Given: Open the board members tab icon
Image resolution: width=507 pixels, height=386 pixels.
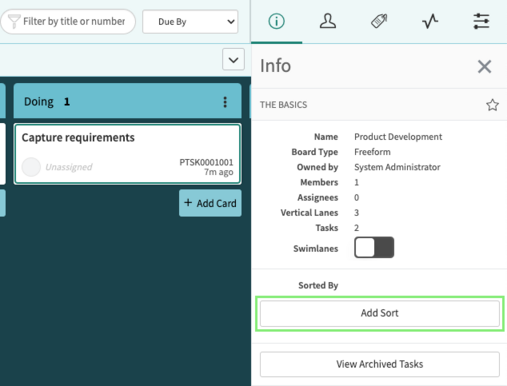Looking at the screenshot, I should pyautogui.click(x=328, y=21).
